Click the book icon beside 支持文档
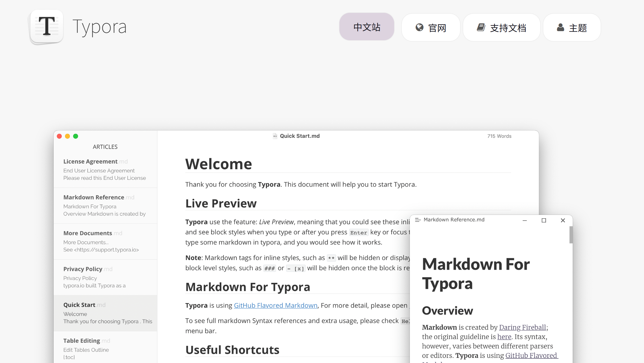Image resolution: width=644 pixels, height=363 pixels. point(481,27)
